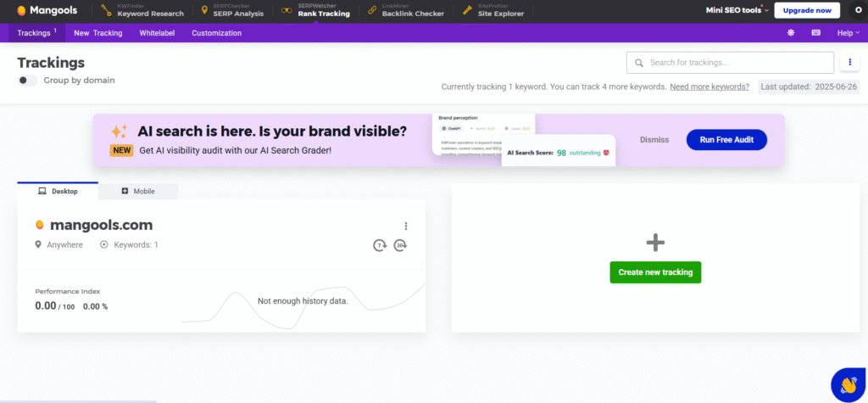This screenshot has height=403, width=868.
Task: Open keyboard shortcuts icon
Action: click(x=816, y=33)
